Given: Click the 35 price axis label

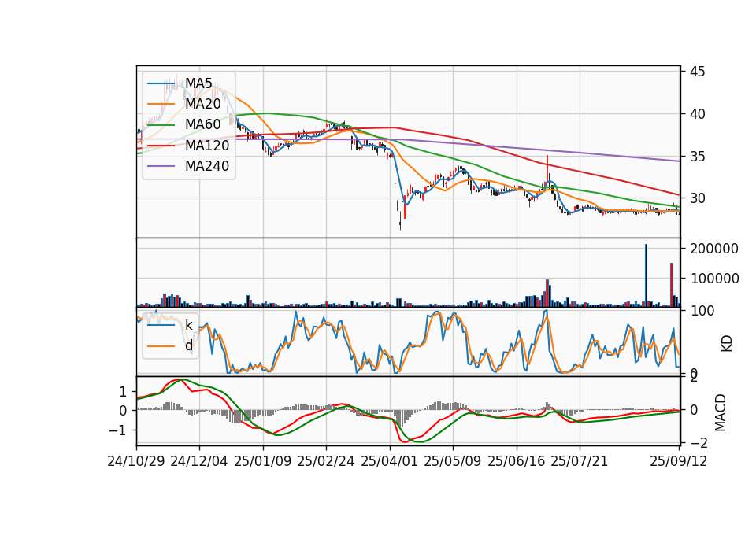Looking at the screenshot, I should 697,157.
